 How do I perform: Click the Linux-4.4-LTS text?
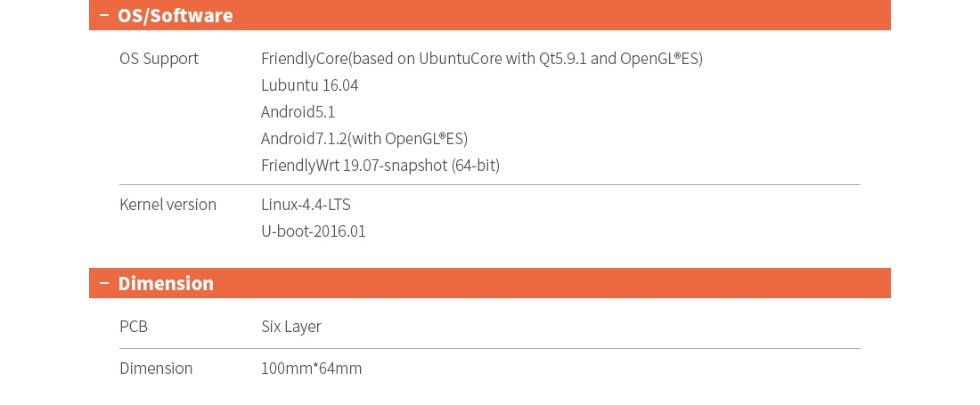click(306, 205)
